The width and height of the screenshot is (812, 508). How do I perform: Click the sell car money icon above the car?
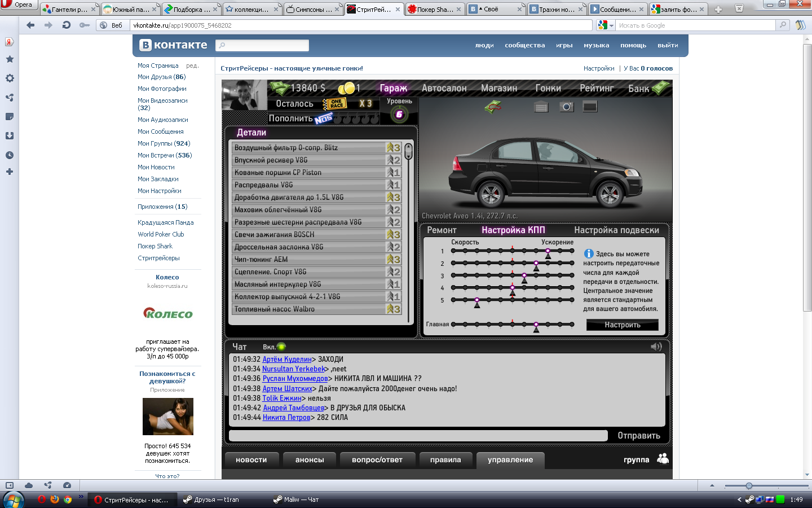tap(493, 106)
